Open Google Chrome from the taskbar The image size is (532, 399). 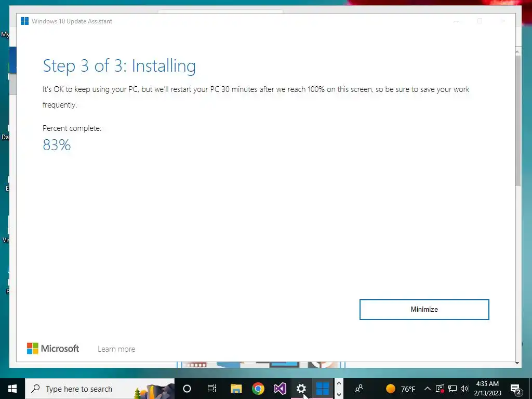coord(258,389)
